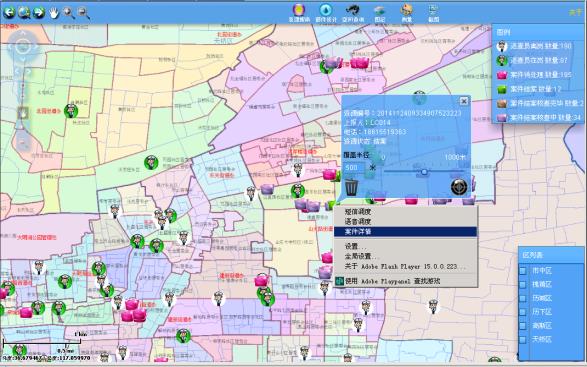Click the trash can delete icon in popup
587x367 pixels.
click(352, 187)
